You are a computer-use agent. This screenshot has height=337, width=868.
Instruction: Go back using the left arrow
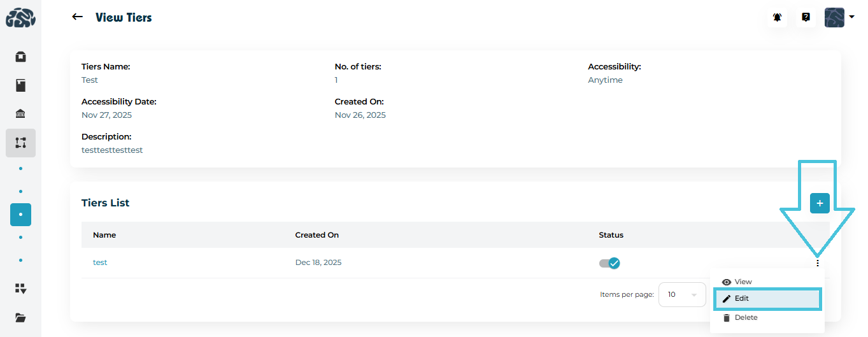coord(77,17)
